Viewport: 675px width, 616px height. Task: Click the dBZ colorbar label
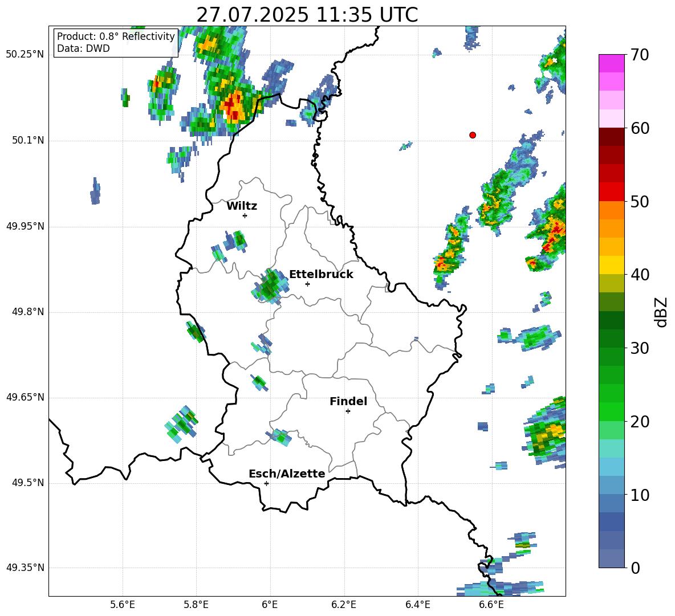coord(660,312)
